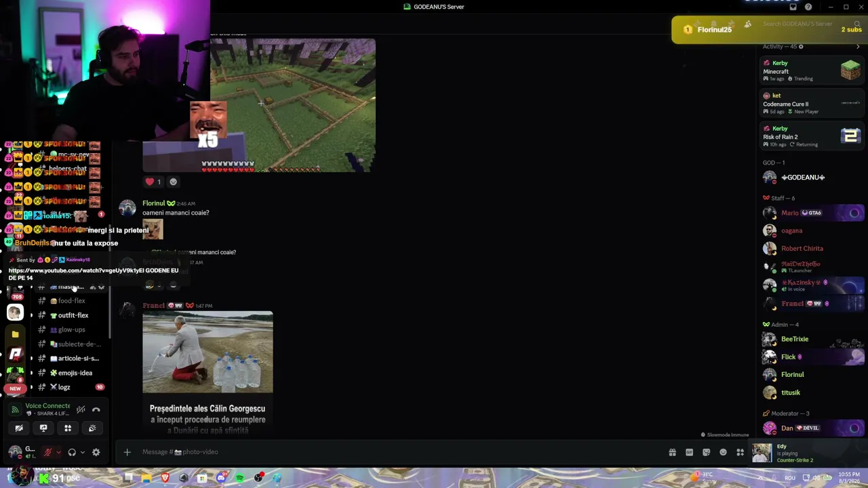Image resolution: width=868 pixels, height=488 pixels.
Task: Disconnect from the voice channel
Action: click(96, 409)
